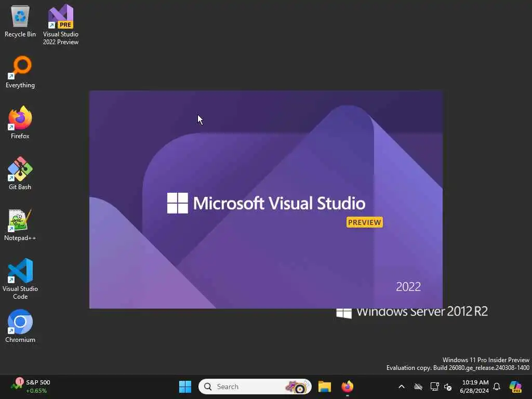Select the Visual Studio Code desktop shortcut
This screenshot has width=532, height=399.
click(x=20, y=279)
